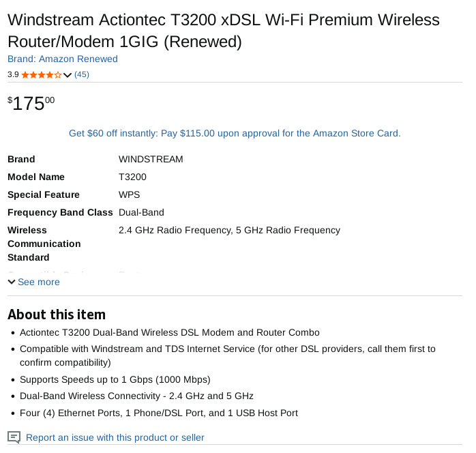Click the speech bubble report icon
This screenshot has height=453, width=476.
pyautogui.click(x=14, y=437)
